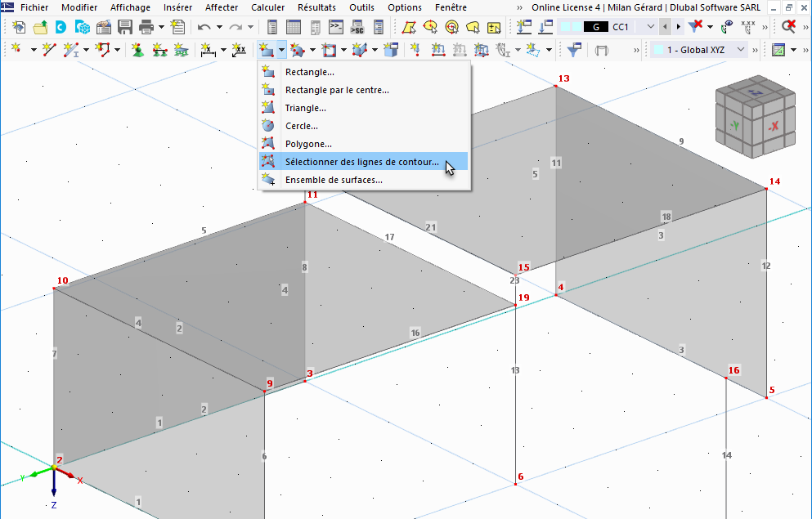Image resolution: width=812 pixels, height=519 pixels.
Task: Select the new member load tool
Action: (438, 50)
